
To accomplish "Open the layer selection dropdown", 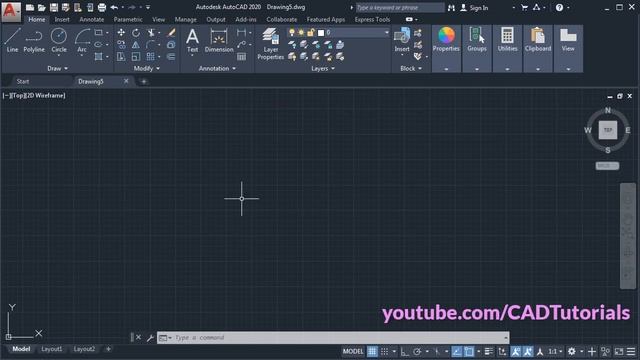I will click(387, 32).
